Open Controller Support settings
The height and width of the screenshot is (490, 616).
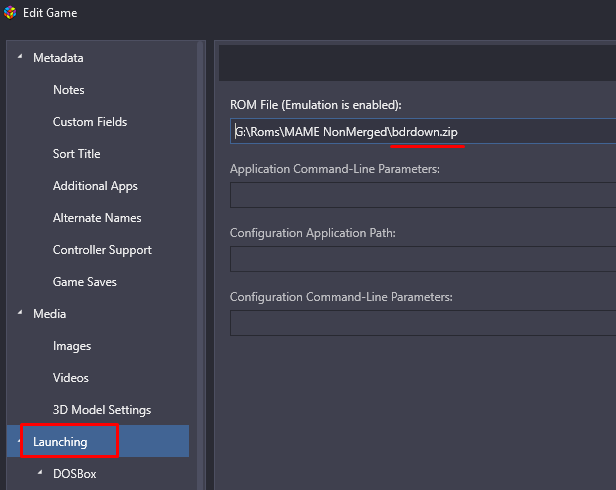click(x=102, y=250)
